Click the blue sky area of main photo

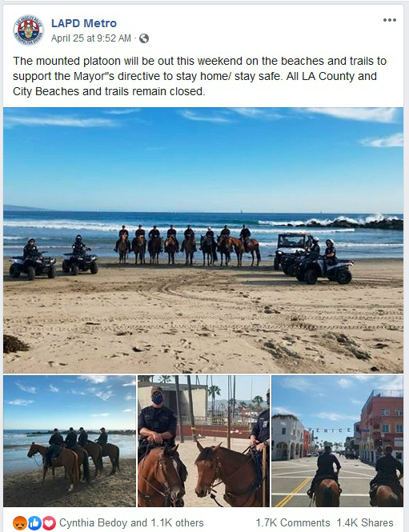click(203, 158)
